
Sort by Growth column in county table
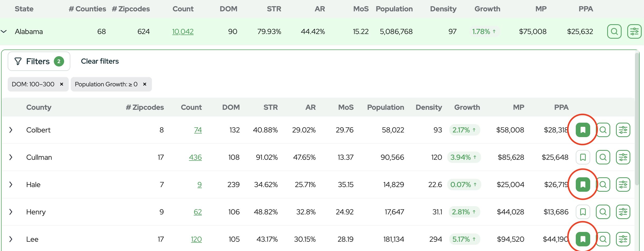(x=467, y=107)
